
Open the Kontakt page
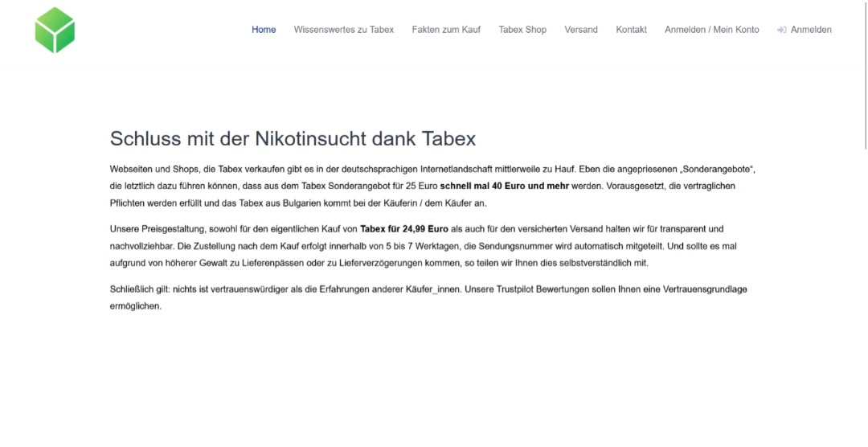(631, 30)
